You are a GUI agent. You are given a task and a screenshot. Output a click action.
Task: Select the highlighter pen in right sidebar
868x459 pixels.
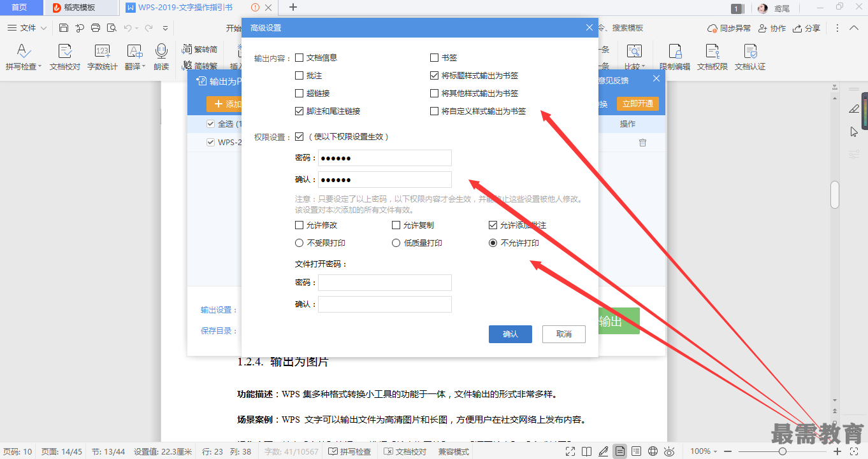(854, 109)
